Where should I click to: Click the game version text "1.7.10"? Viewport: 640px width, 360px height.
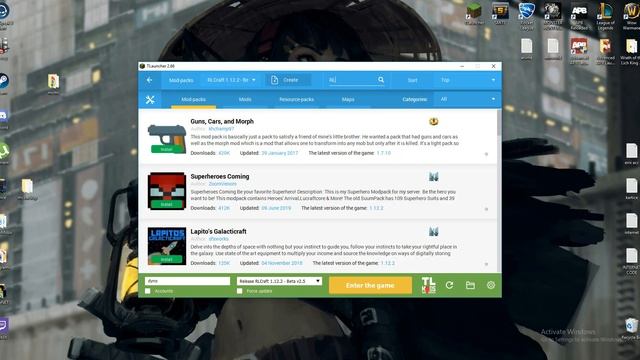point(383,153)
